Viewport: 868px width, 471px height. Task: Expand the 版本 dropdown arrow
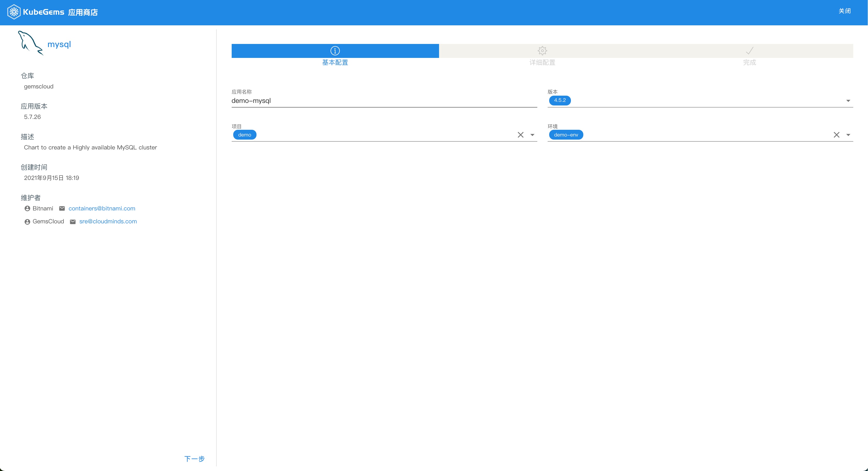click(848, 101)
